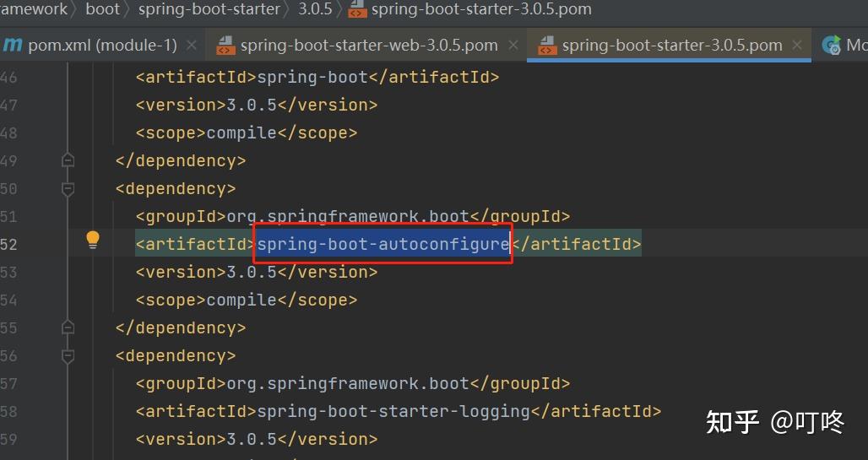868x460 pixels.
Task: Click line number 52 in the gutter
Action: click(x=8, y=244)
